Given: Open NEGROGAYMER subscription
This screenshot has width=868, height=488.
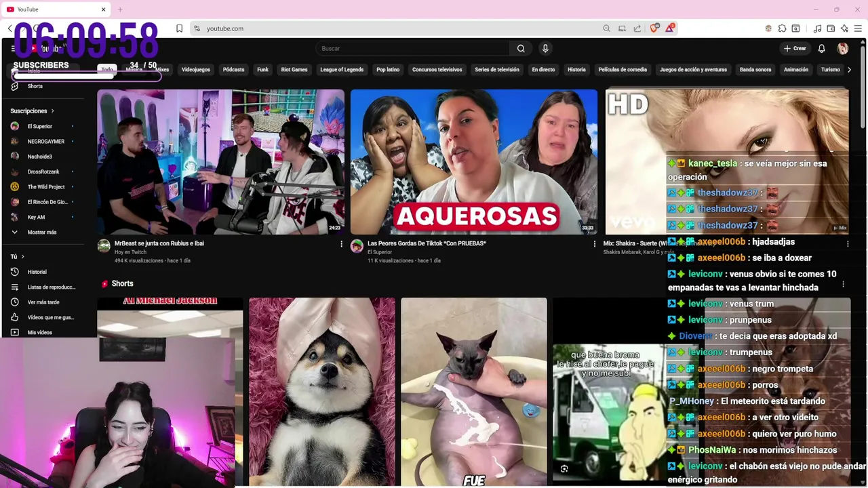Looking at the screenshot, I should pyautogui.click(x=43, y=141).
